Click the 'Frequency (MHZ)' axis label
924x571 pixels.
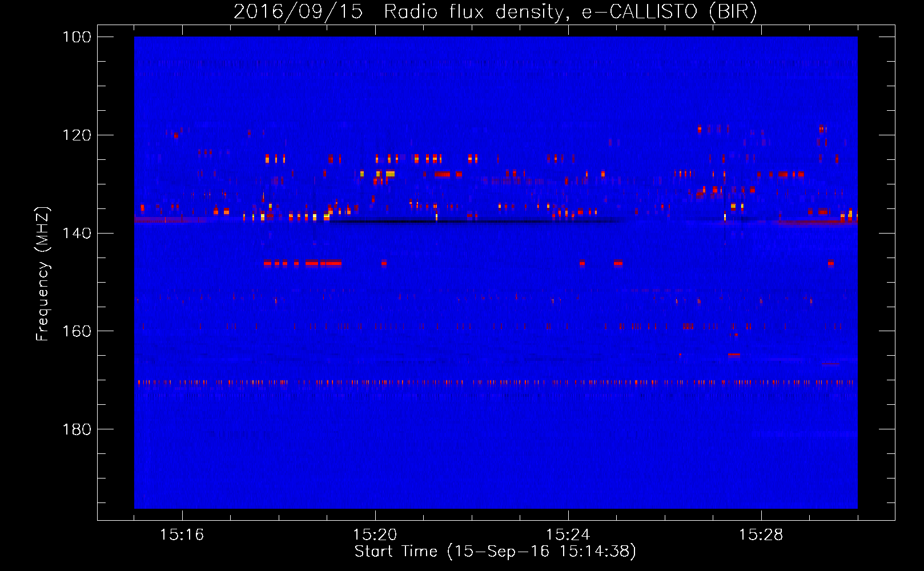pyautogui.click(x=43, y=274)
